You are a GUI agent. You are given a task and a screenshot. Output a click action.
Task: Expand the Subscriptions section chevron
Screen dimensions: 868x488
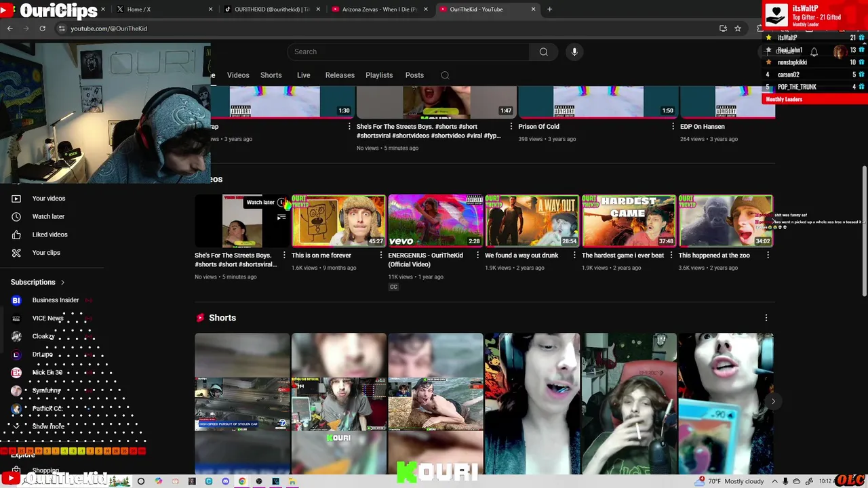pos(62,282)
